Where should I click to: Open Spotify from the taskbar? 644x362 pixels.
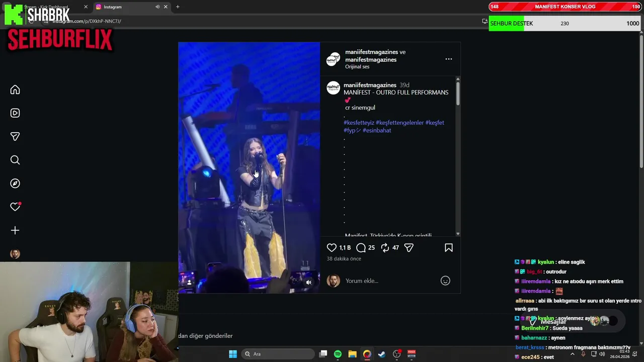(x=338, y=354)
